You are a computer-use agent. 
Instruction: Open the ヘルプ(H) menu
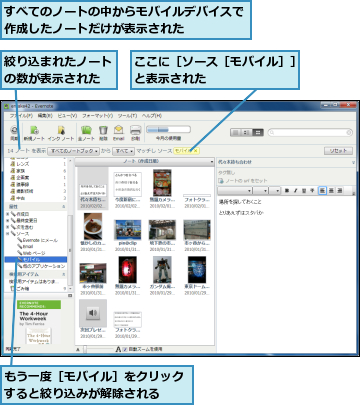tap(152, 116)
